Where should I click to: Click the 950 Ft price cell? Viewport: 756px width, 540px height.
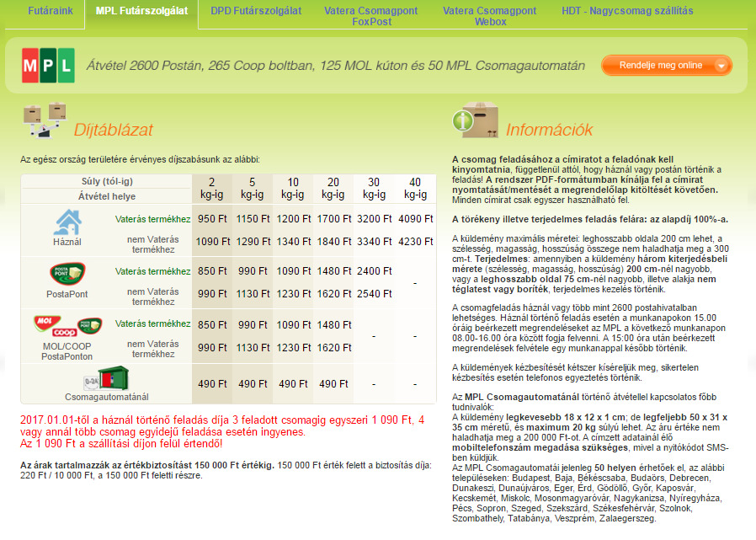212,218
